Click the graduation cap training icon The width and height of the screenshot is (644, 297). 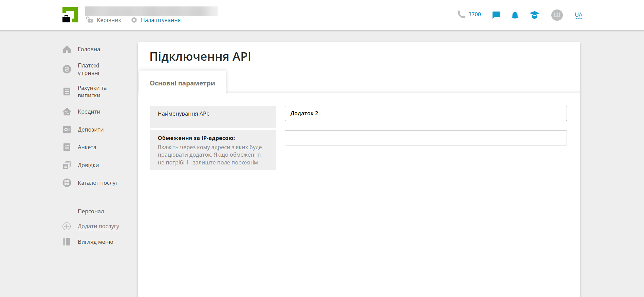point(534,15)
